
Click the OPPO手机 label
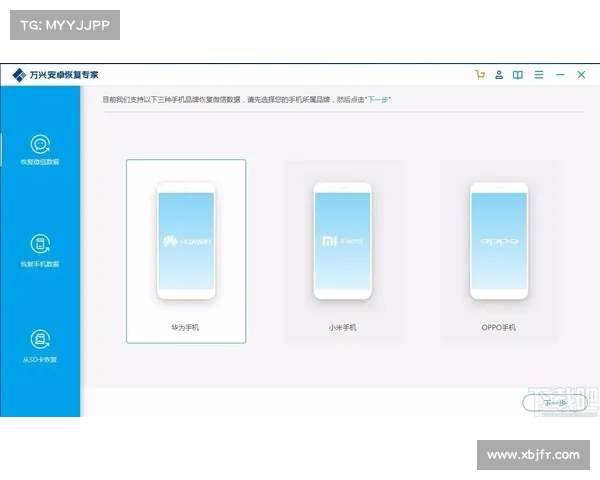point(499,327)
